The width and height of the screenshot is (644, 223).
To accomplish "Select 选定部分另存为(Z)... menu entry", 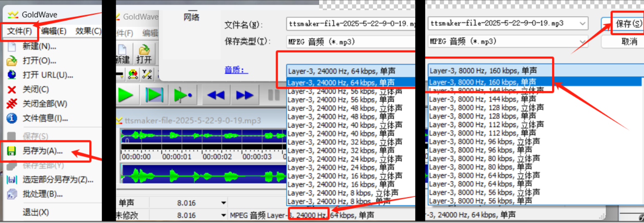I will (x=58, y=180).
